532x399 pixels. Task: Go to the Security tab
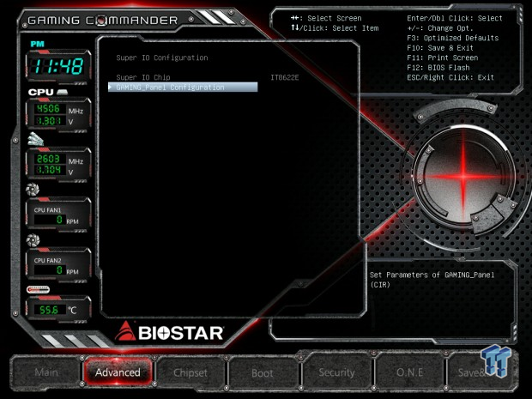[x=336, y=372]
